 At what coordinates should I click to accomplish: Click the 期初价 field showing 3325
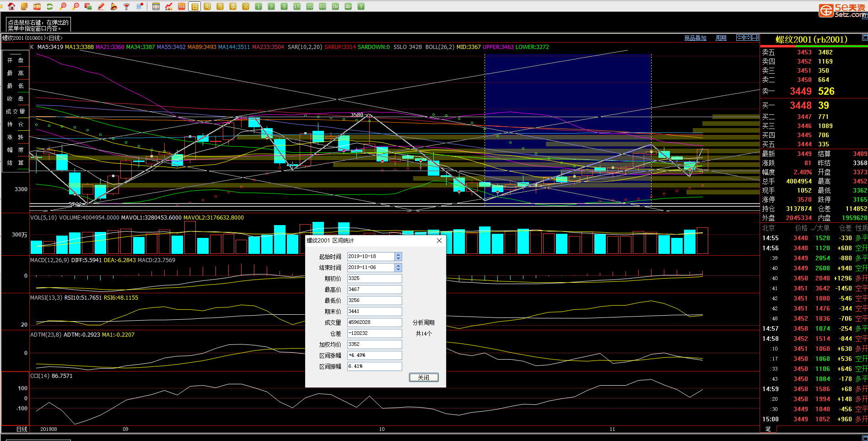374,279
